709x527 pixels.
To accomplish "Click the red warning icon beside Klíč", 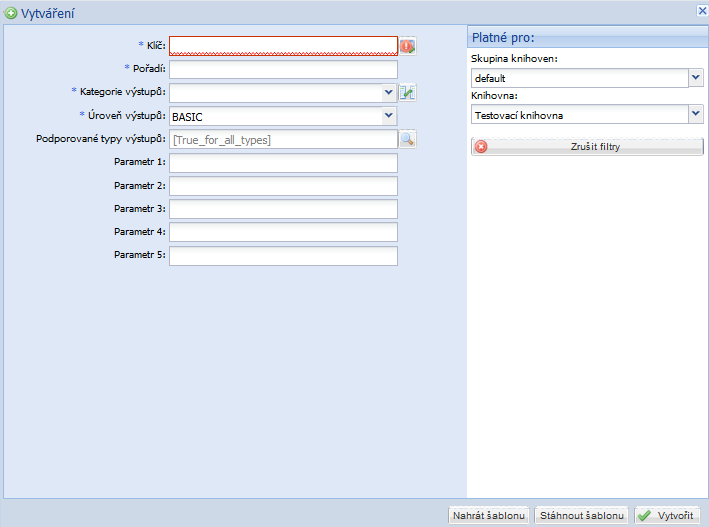I will point(407,46).
